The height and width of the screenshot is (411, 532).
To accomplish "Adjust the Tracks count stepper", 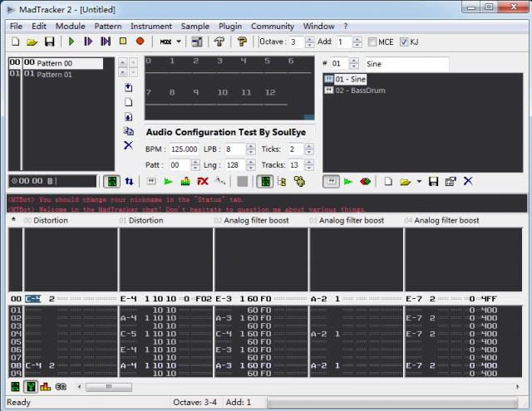I will [308, 165].
